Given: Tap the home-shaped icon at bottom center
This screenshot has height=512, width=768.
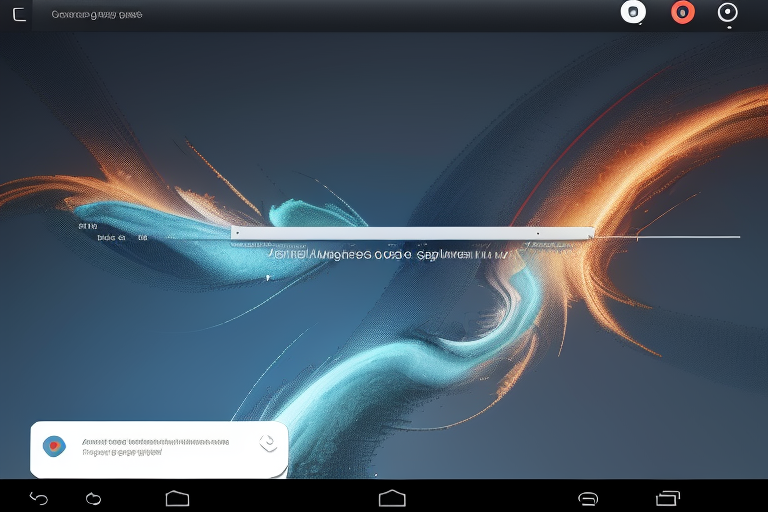Looking at the screenshot, I should pos(392,497).
